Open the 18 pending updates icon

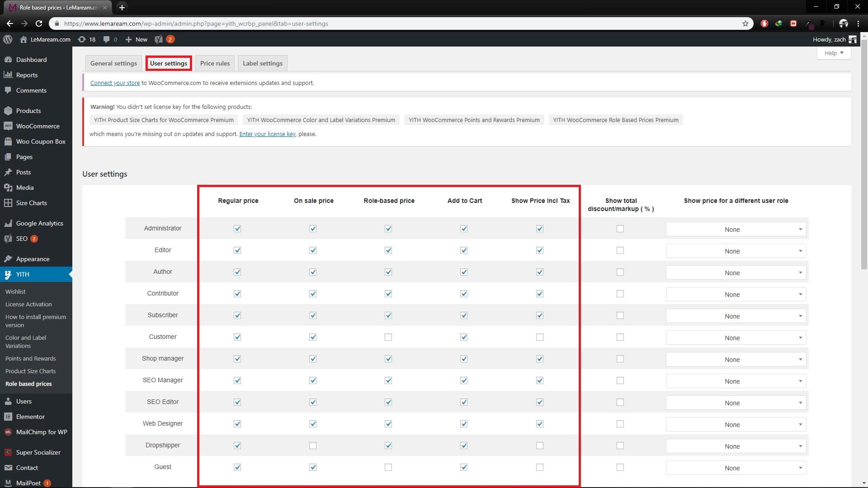pos(87,39)
